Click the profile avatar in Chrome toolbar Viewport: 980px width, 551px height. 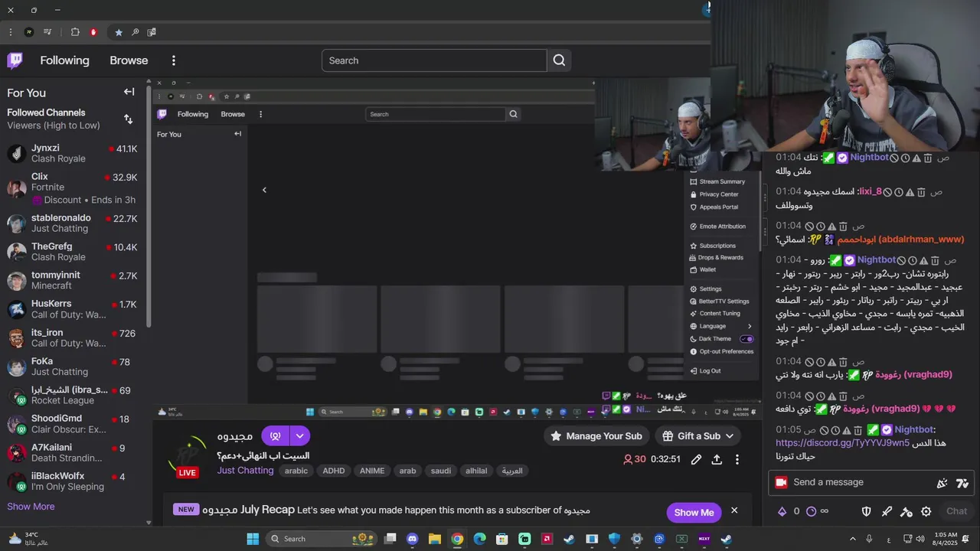click(x=29, y=32)
